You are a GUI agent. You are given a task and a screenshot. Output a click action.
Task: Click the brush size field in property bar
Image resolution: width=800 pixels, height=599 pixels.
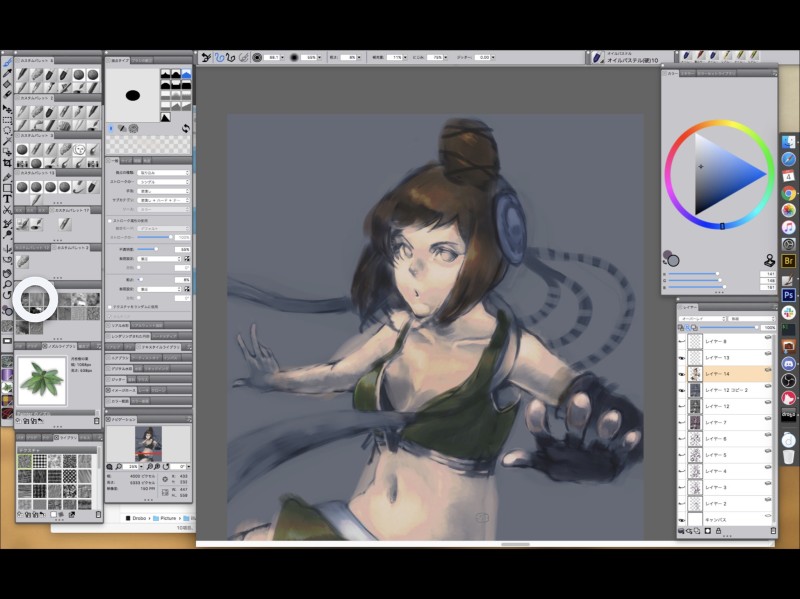tap(273, 58)
